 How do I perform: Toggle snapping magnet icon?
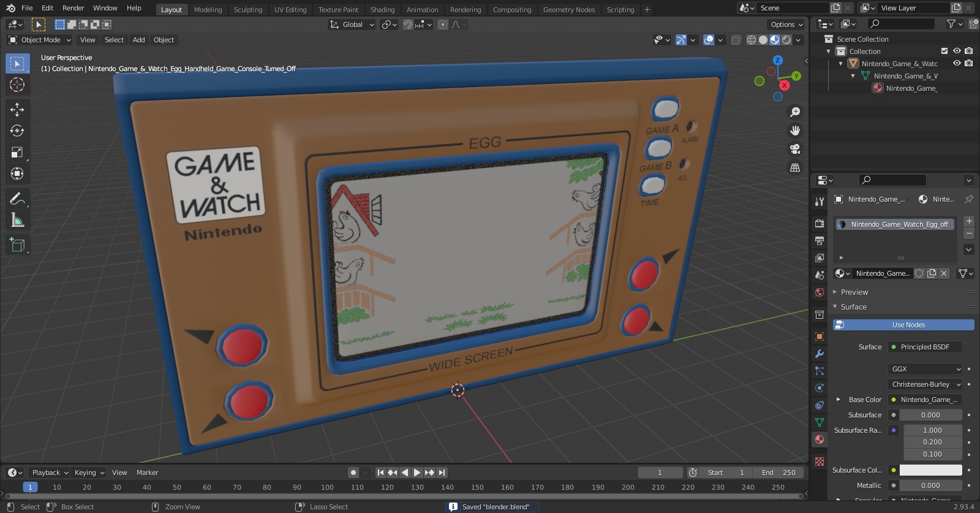(407, 25)
